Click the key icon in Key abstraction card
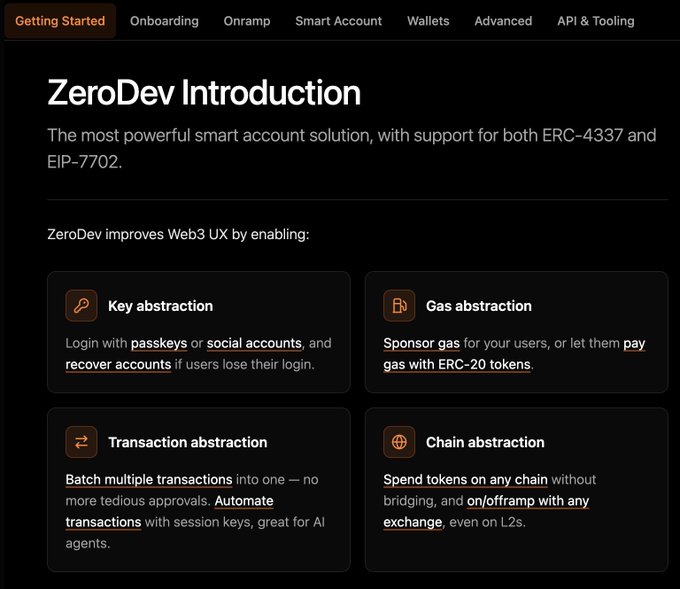Screen dimensions: 680x589 [x=82, y=306]
